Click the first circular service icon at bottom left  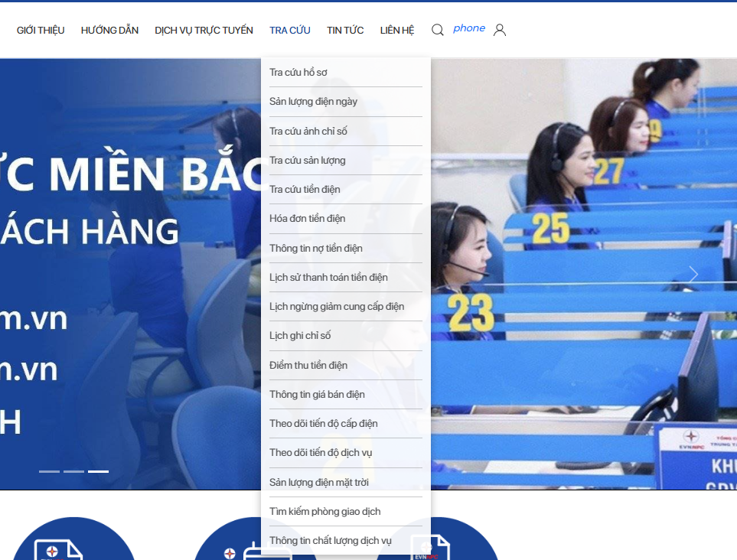tap(73, 542)
